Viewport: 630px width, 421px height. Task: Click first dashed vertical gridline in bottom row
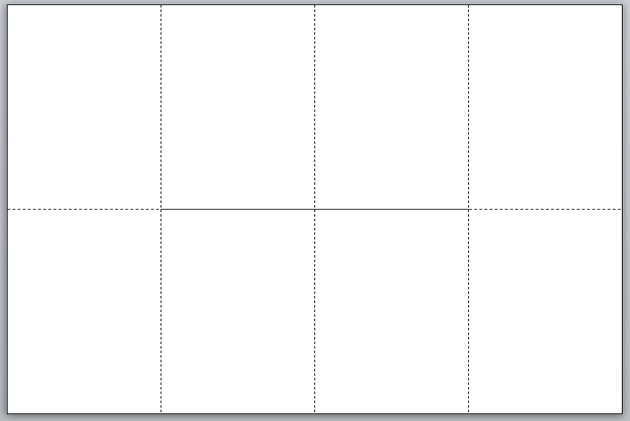click(161, 311)
